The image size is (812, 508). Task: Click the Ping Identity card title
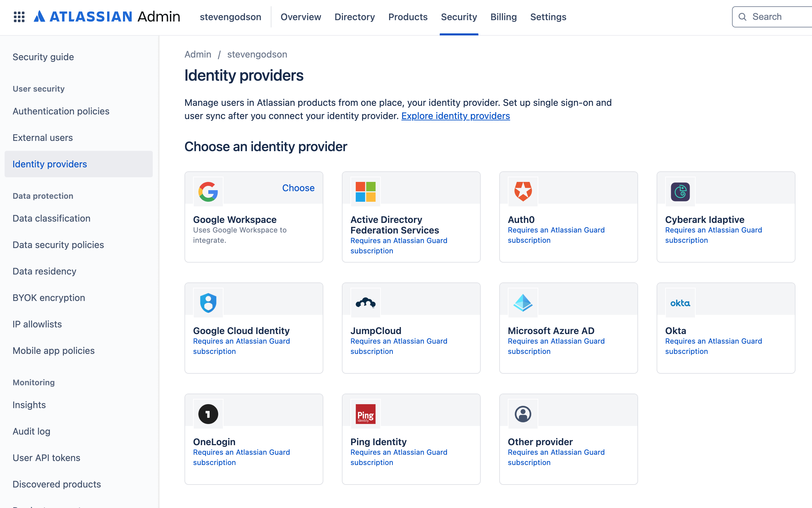(x=379, y=442)
